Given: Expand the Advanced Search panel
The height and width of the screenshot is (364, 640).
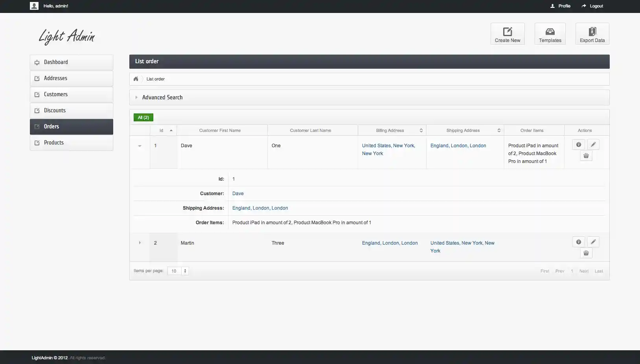Looking at the screenshot, I should coord(162,97).
